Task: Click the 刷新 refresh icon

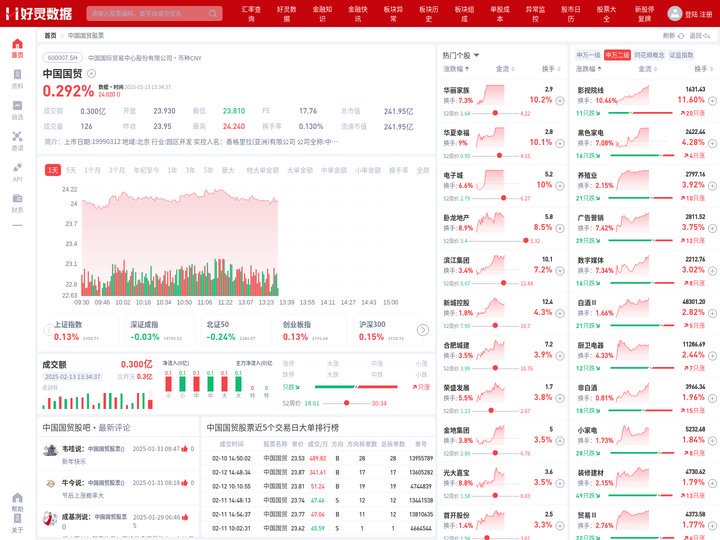Action: pyautogui.click(x=681, y=35)
